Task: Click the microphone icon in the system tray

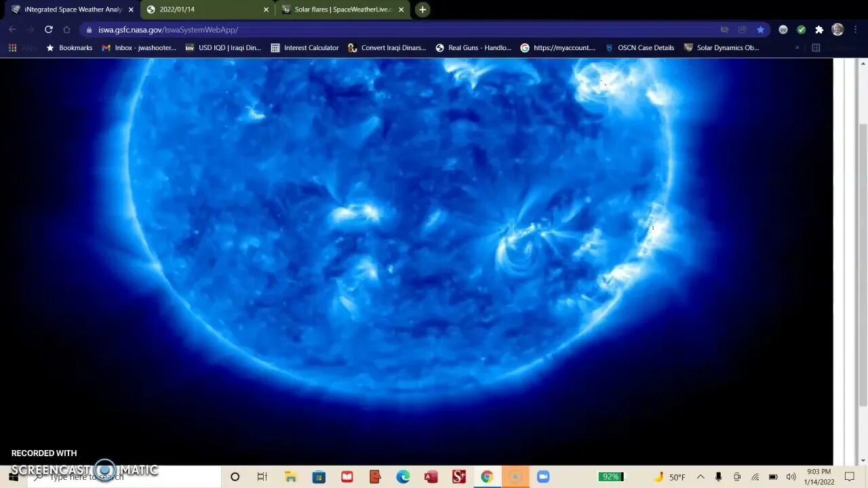Action: (718, 477)
